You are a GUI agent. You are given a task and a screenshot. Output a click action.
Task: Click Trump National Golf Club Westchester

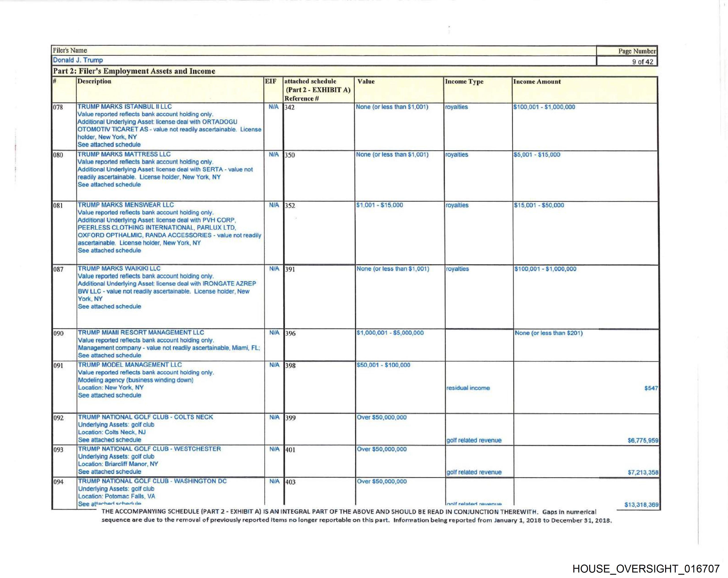pos(149,449)
